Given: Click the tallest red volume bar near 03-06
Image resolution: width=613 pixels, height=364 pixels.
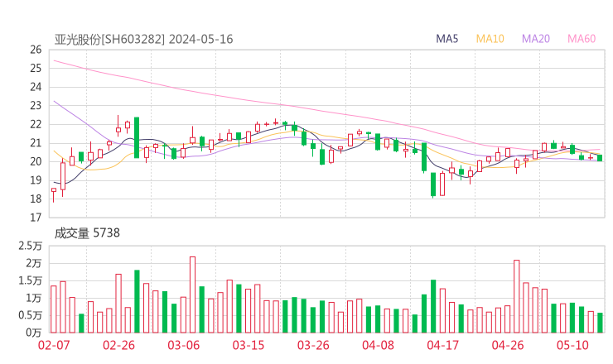Looking at the screenshot, I should point(192,295).
